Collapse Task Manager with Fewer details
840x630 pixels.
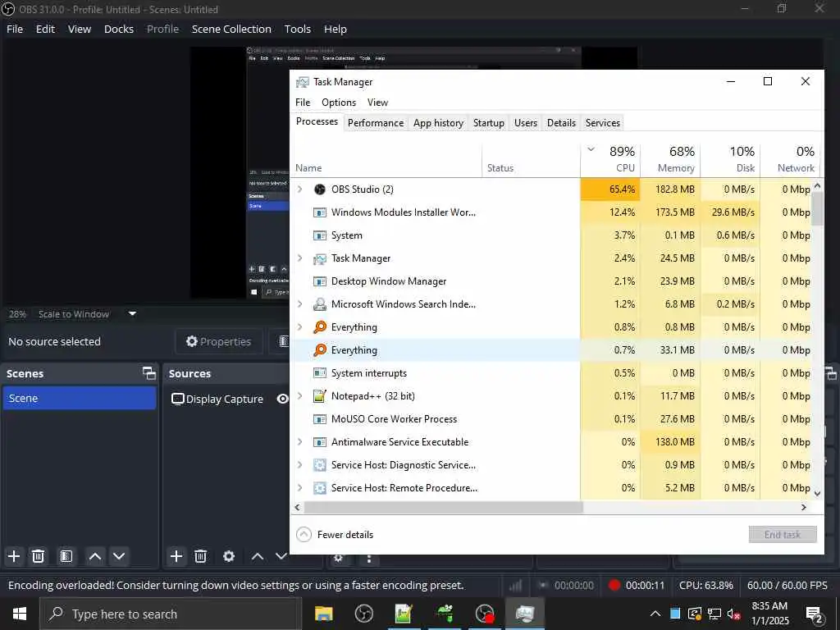coord(335,535)
